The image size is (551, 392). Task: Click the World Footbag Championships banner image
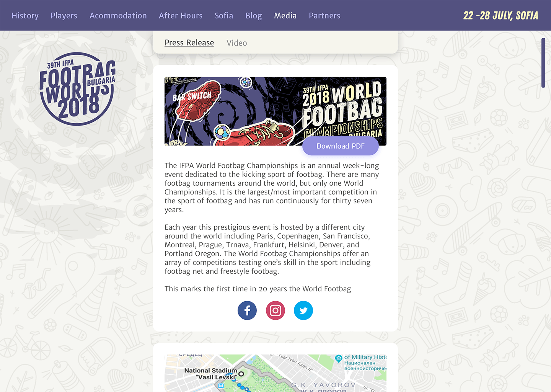(275, 111)
